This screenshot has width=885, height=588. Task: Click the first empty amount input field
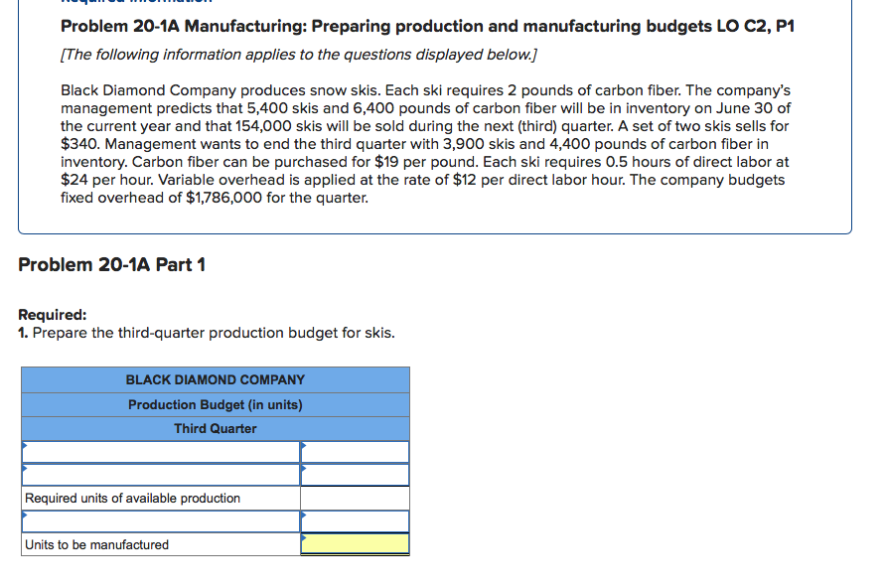coord(356,451)
